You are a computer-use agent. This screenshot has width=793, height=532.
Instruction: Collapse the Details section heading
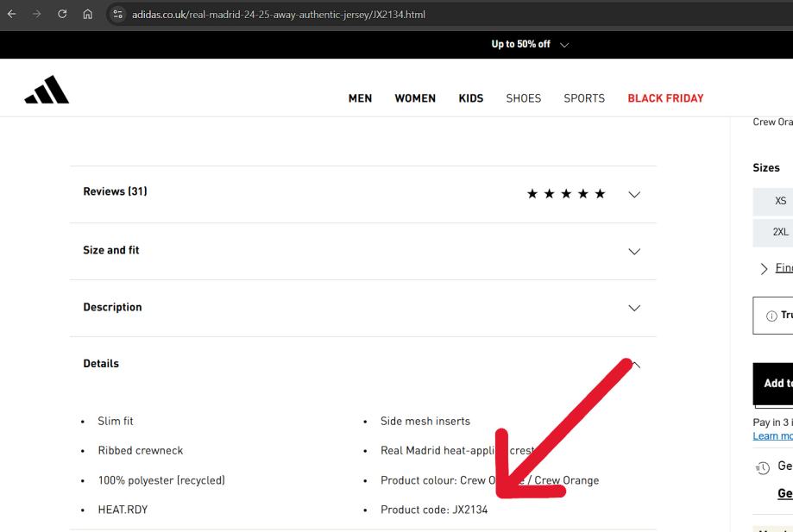101,364
